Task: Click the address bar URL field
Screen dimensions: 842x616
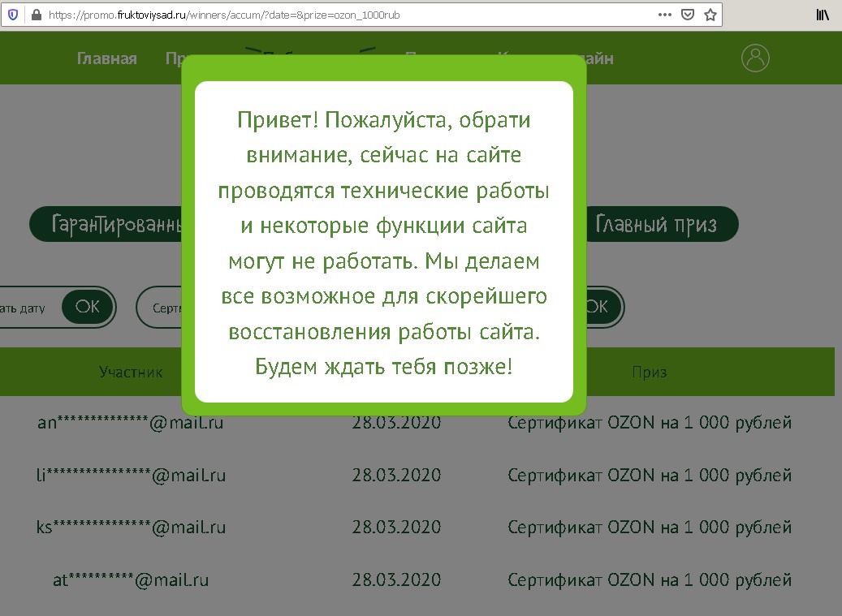Action: click(x=325, y=15)
